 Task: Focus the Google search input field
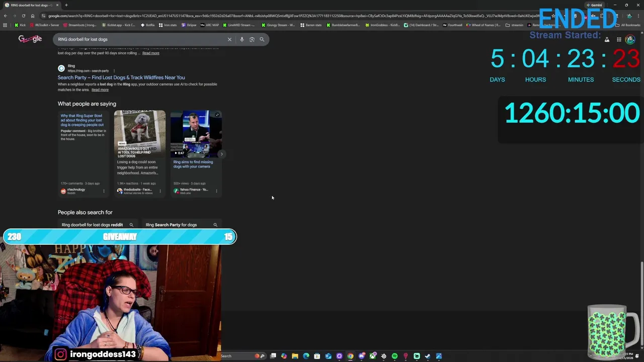click(141, 39)
